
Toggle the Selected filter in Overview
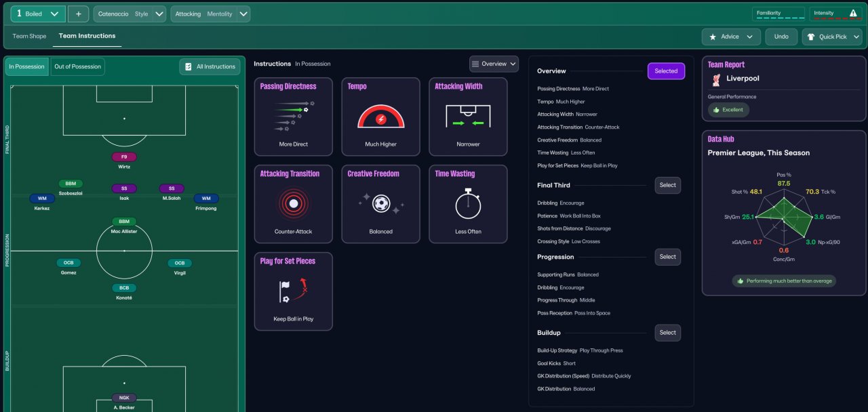pos(666,71)
